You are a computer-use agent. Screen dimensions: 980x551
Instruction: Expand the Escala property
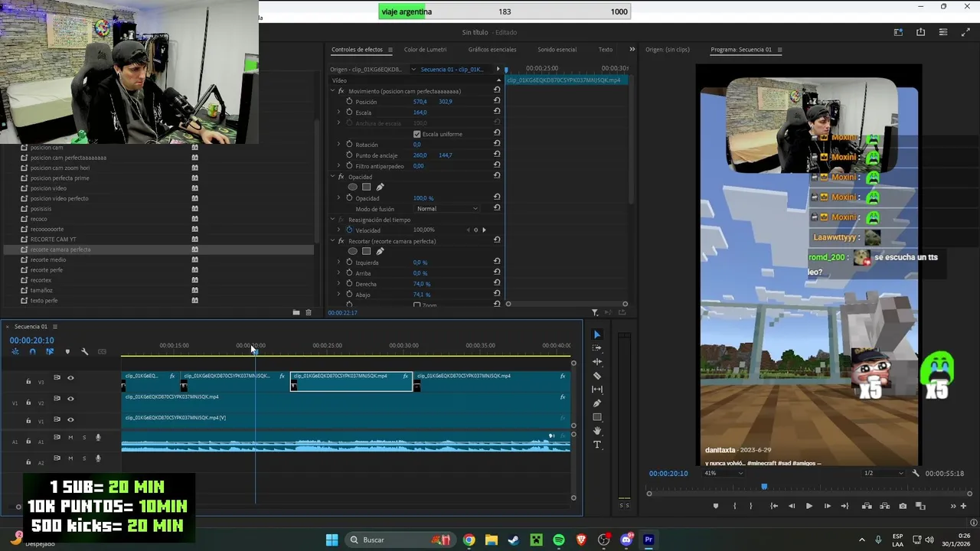(x=338, y=112)
